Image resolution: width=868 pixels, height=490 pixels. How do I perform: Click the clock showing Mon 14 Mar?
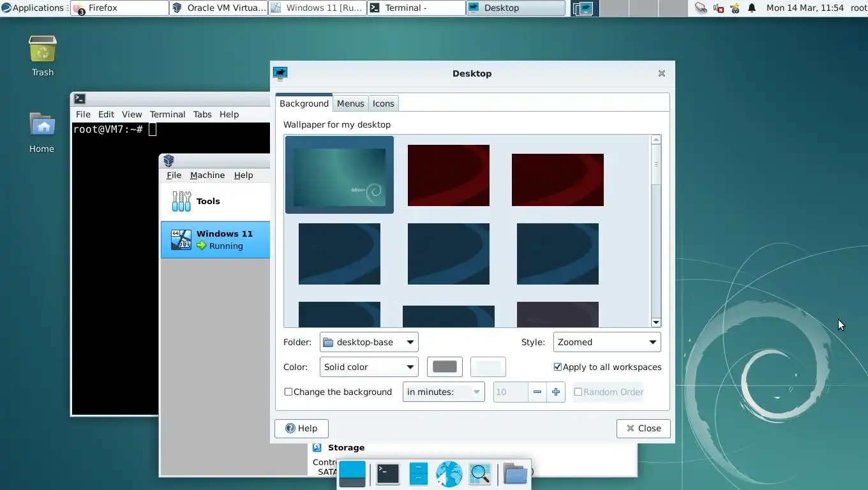click(805, 8)
